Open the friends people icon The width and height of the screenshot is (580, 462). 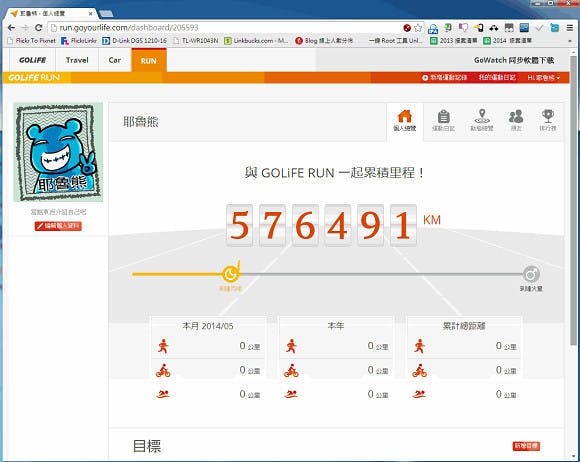(516, 121)
